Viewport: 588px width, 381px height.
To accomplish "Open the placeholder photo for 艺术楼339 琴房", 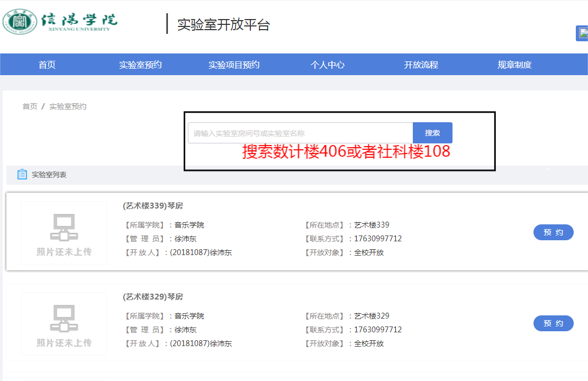I will tap(64, 233).
